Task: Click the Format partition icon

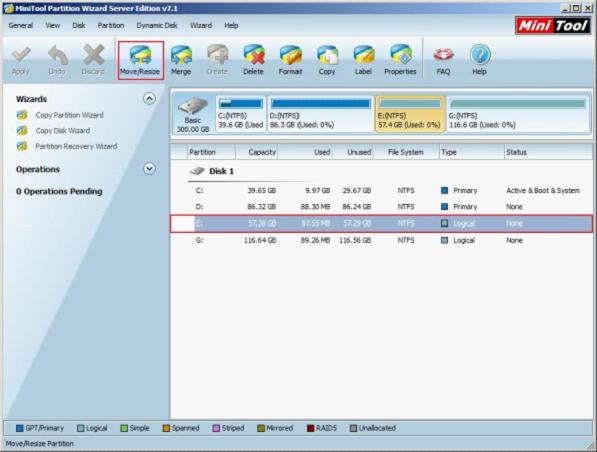Action: tap(291, 55)
